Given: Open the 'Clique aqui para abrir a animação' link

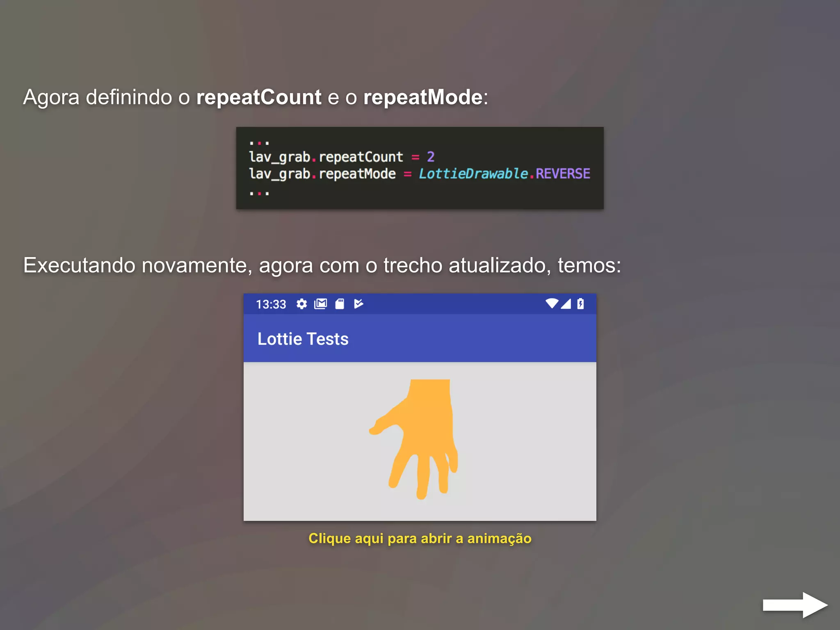Looking at the screenshot, I should click(420, 538).
